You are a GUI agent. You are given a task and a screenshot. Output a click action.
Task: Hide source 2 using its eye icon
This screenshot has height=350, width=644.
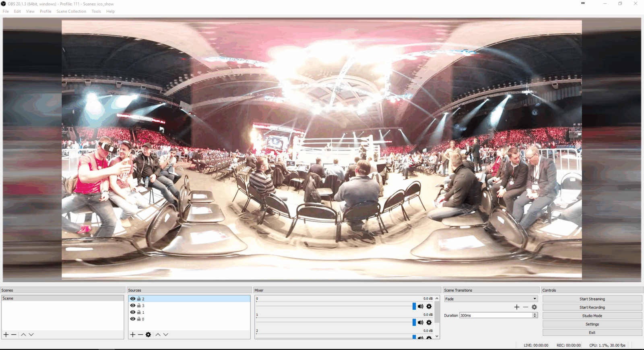(x=133, y=299)
